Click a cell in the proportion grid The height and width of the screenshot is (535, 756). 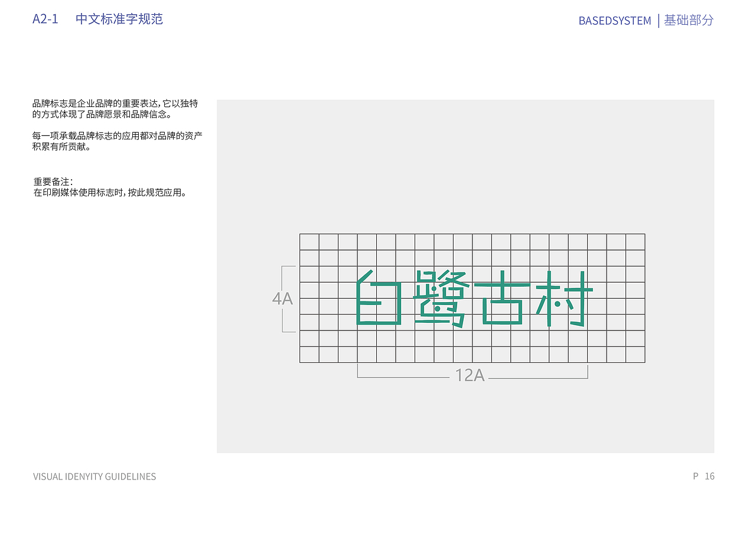(328, 242)
